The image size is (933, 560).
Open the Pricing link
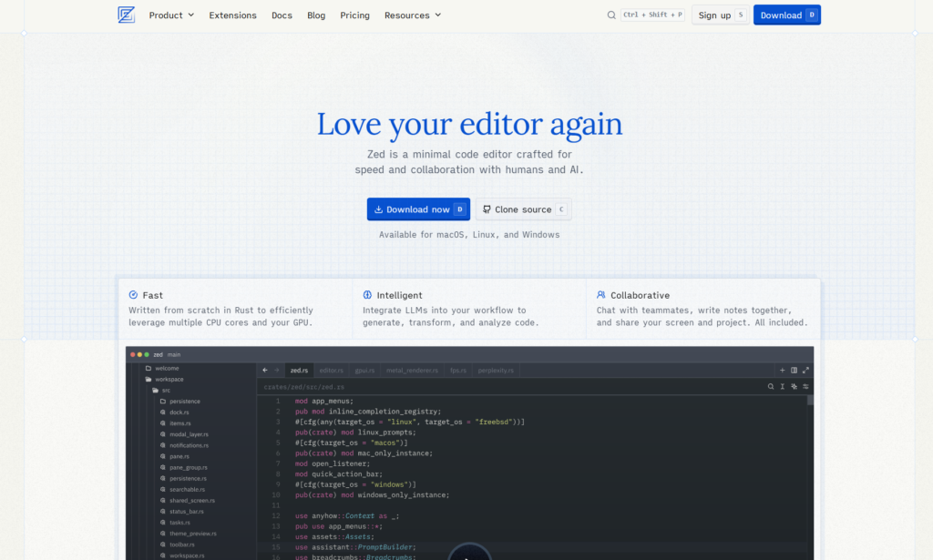(x=354, y=15)
